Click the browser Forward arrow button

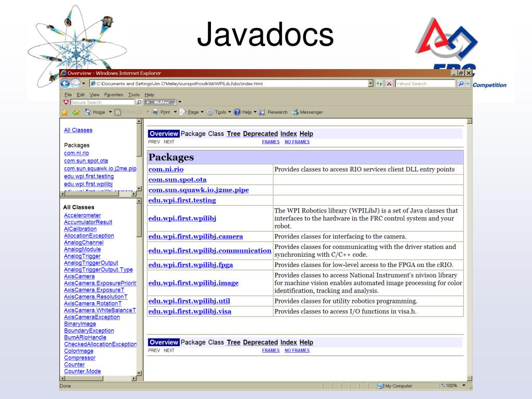76,84
